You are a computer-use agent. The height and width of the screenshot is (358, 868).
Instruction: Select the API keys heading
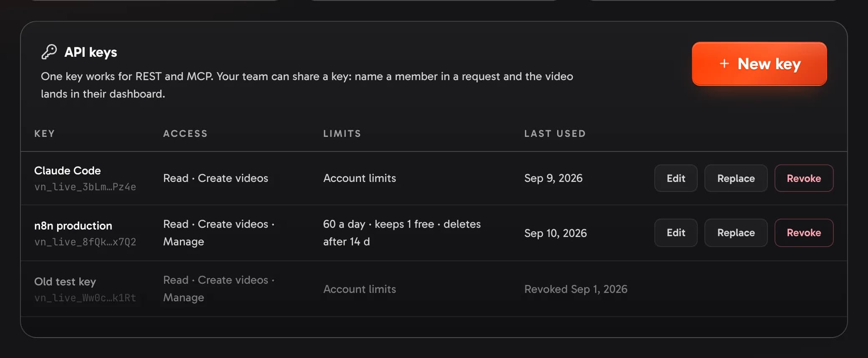click(91, 52)
